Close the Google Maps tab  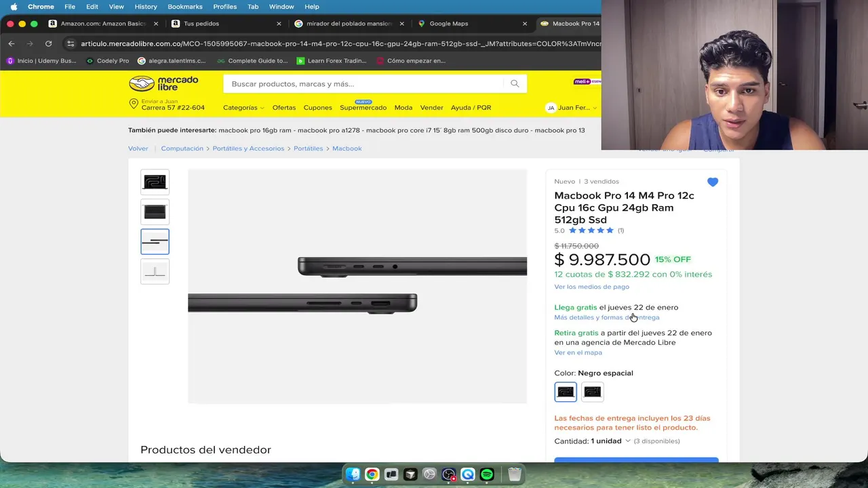pos(525,24)
